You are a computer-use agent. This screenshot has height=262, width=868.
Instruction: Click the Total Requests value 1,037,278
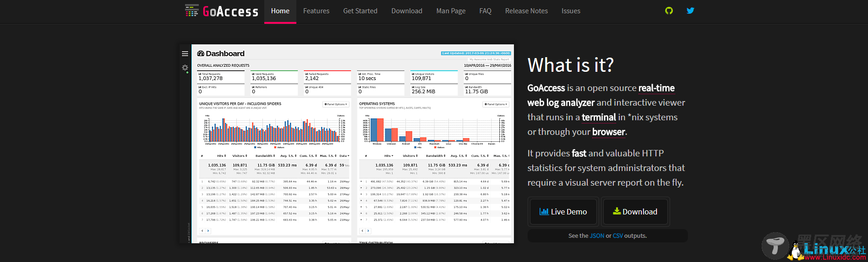(211, 79)
